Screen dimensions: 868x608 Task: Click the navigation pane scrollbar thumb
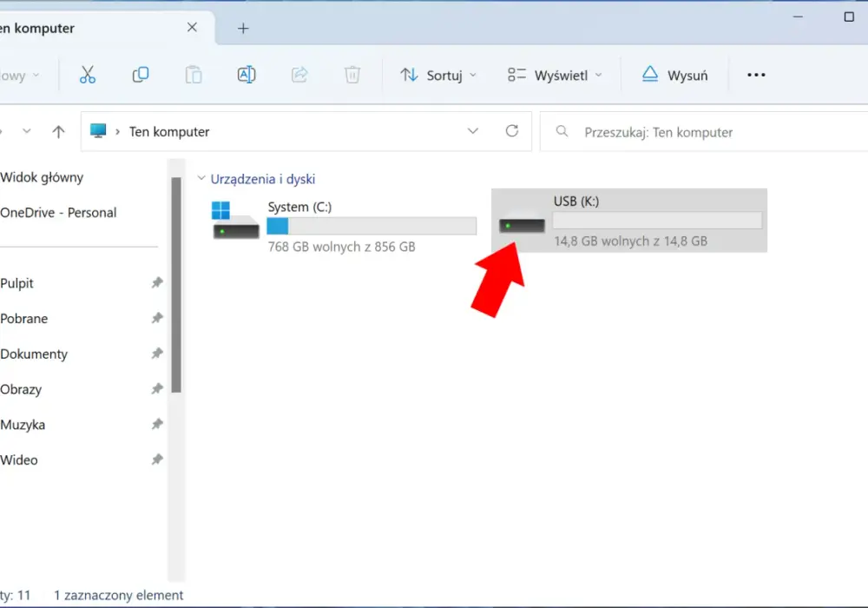[176, 285]
